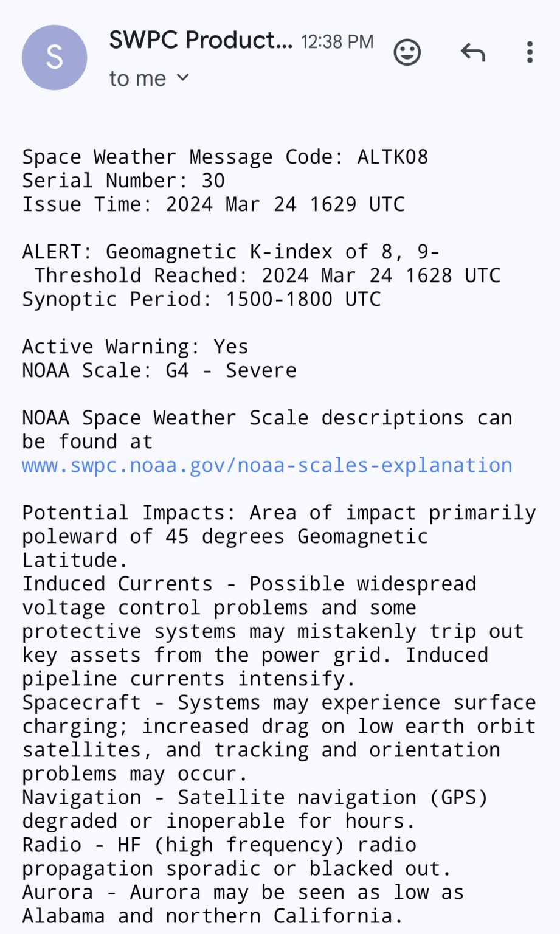560x934 pixels.
Task: Tap the NOAA Scale G4 - Severe line
Action: pos(159,370)
